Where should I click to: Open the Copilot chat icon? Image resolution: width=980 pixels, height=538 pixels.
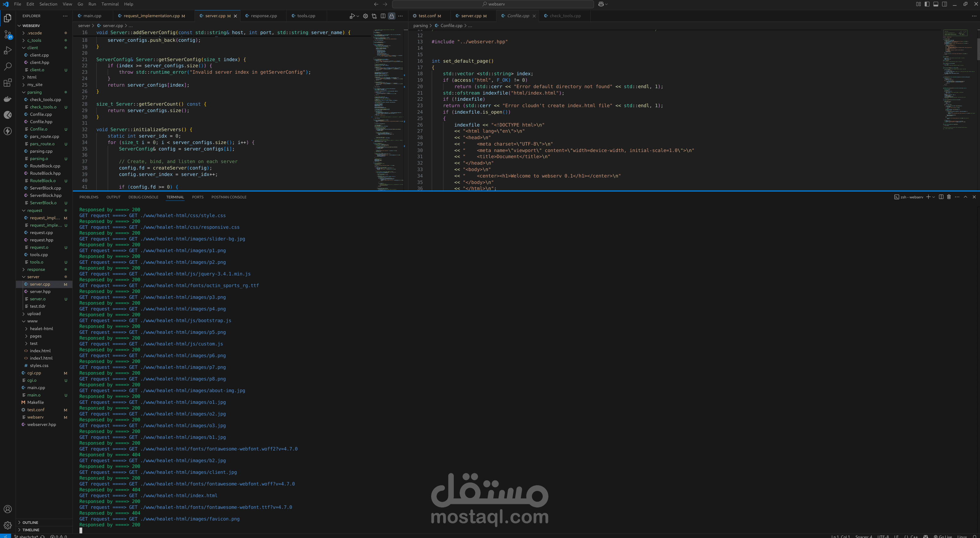pyautogui.click(x=601, y=4)
